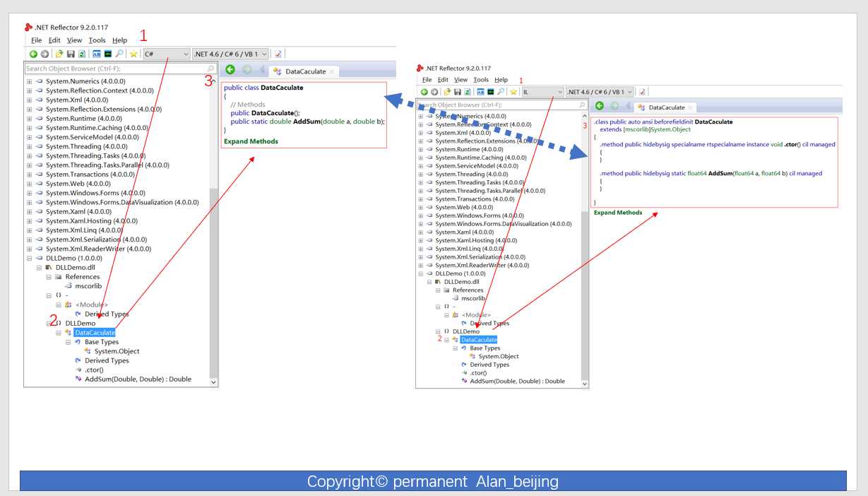The image size is (868, 496).
Task: Open the .NET 4.6 framework dropdown in IL window
Action: click(600, 92)
